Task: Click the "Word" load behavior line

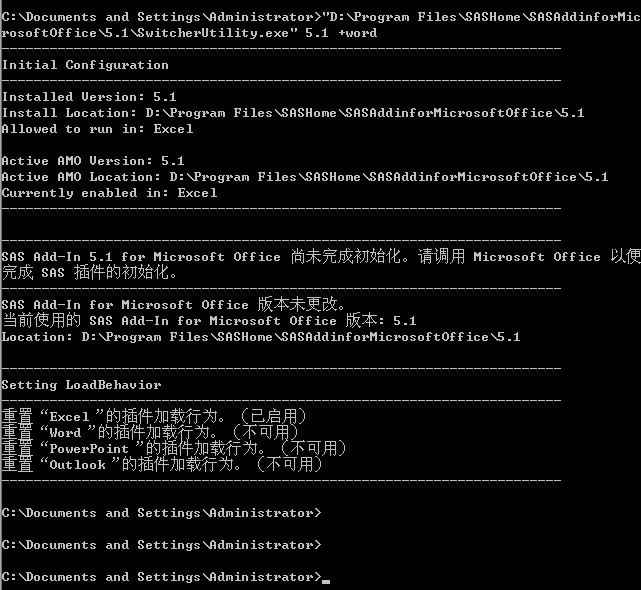Action: pyautogui.click(x=149, y=432)
